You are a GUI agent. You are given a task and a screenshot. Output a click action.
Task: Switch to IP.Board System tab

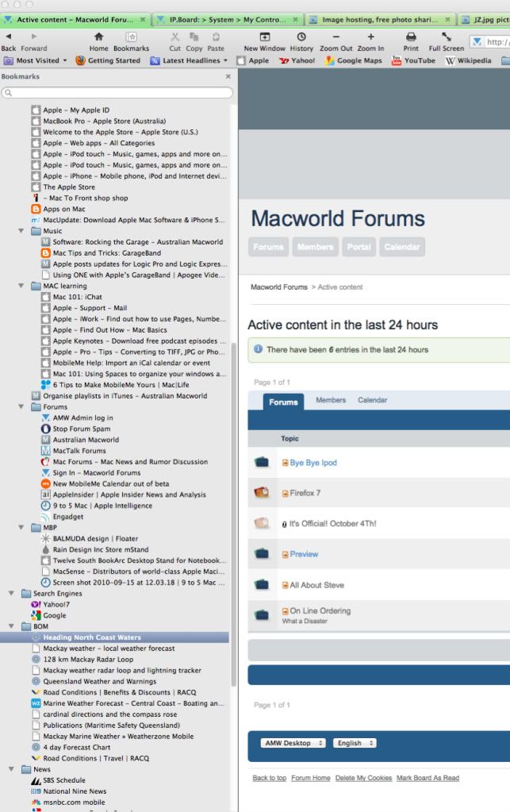(x=227, y=20)
